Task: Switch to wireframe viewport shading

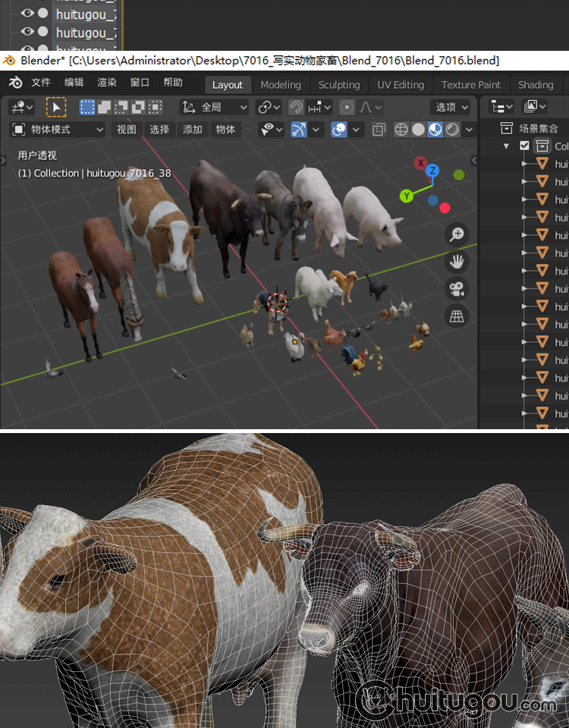Action: [401, 130]
